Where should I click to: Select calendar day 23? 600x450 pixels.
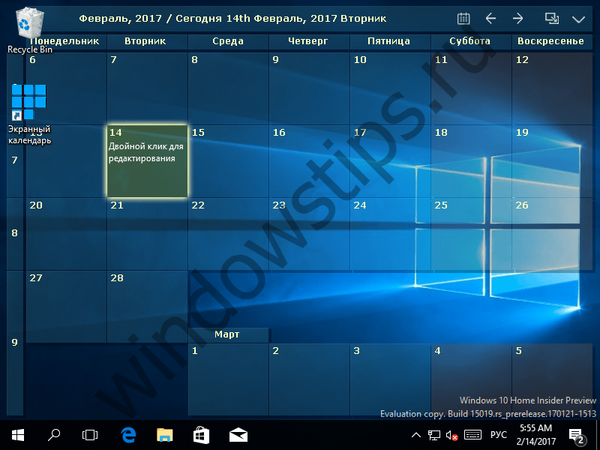(x=309, y=234)
